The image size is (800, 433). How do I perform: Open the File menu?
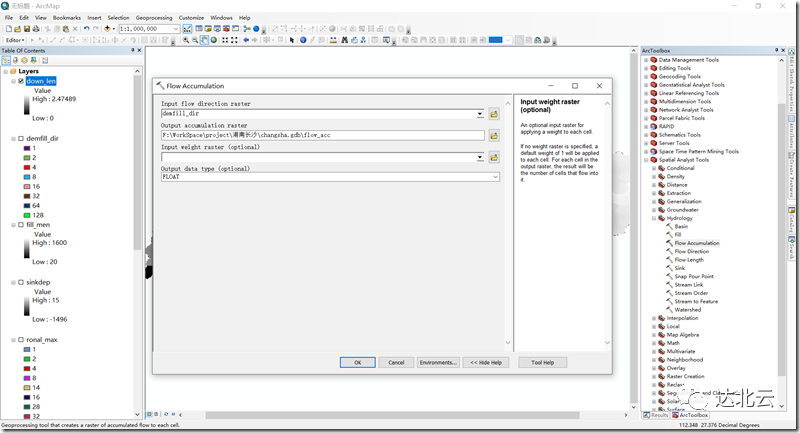coord(9,17)
